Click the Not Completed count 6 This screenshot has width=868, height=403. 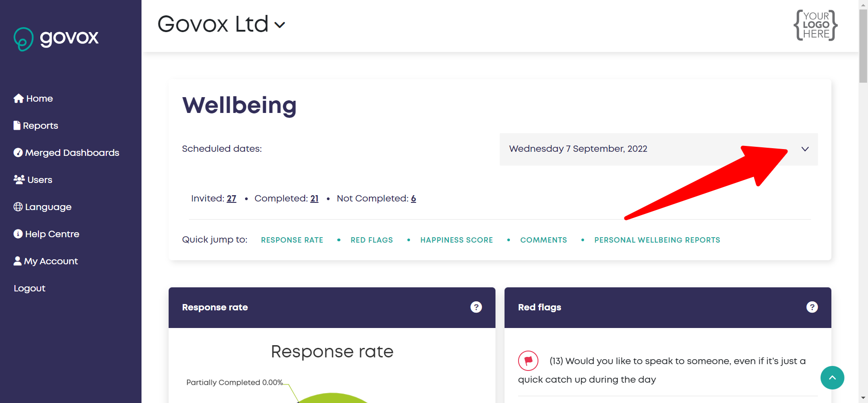(x=413, y=198)
